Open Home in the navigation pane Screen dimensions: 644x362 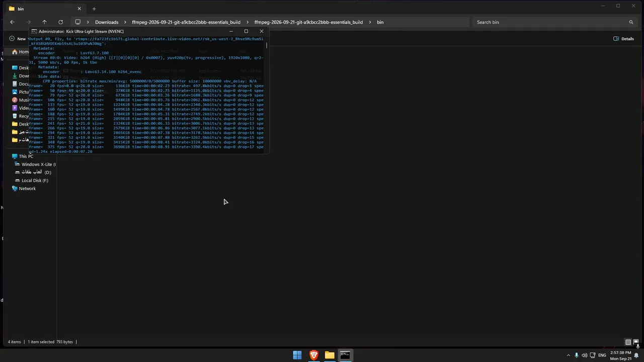click(20, 52)
